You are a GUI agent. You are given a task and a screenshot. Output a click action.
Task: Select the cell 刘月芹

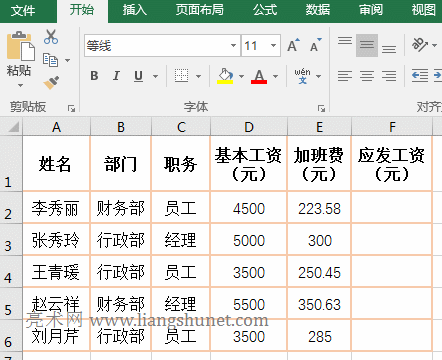point(56,336)
